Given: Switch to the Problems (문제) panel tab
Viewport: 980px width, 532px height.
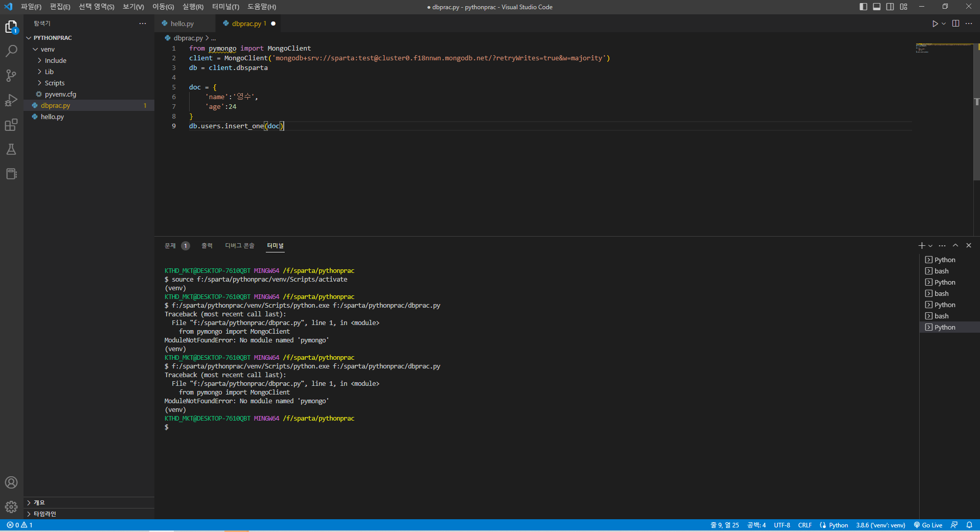Looking at the screenshot, I should pos(176,246).
